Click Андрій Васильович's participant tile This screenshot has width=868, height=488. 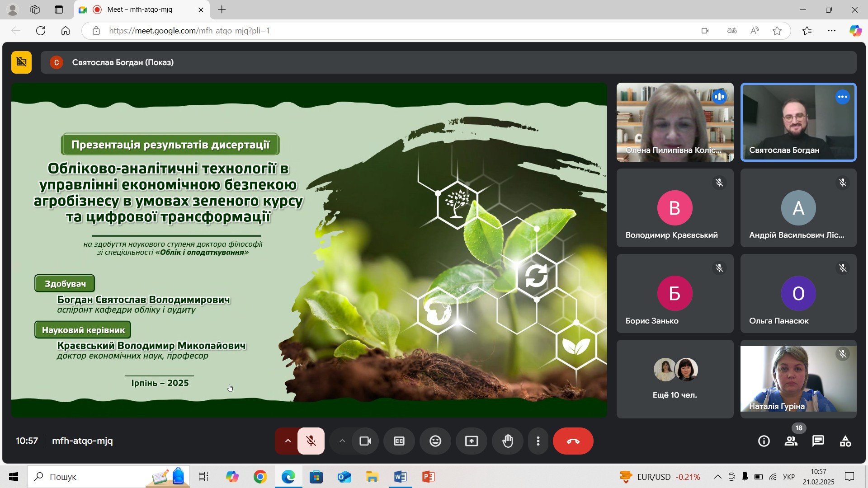coord(798,208)
